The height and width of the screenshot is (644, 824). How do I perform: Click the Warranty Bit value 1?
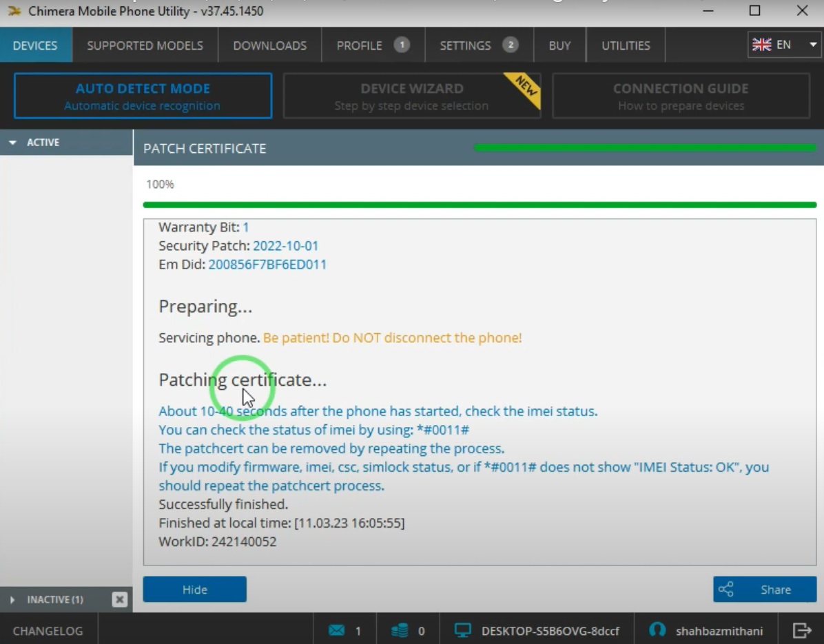(245, 227)
